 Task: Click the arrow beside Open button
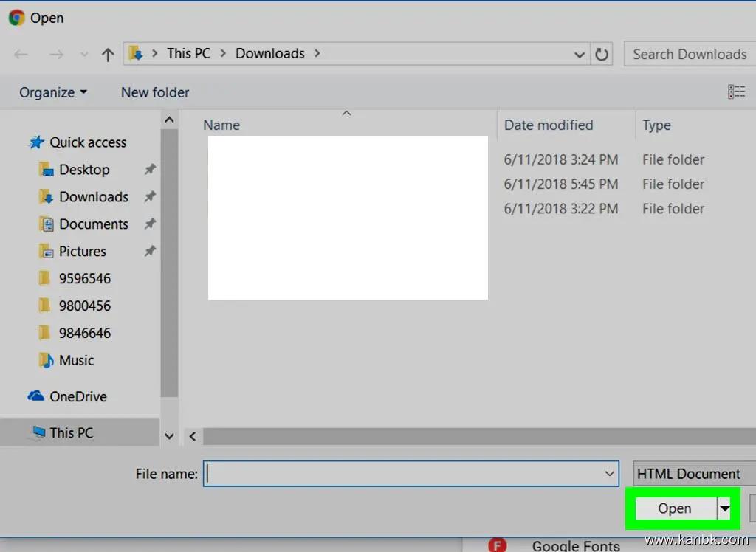pyautogui.click(x=725, y=508)
